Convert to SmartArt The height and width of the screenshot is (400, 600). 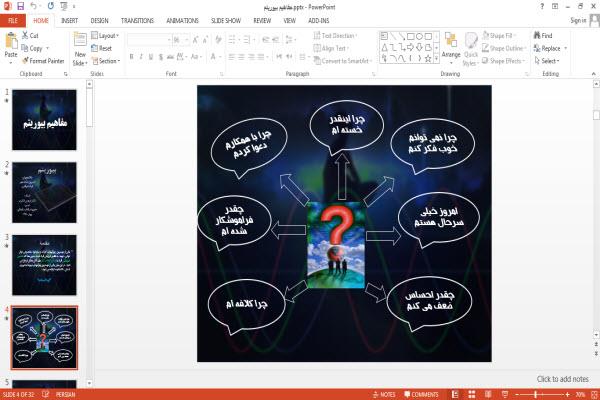coord(343,61)
